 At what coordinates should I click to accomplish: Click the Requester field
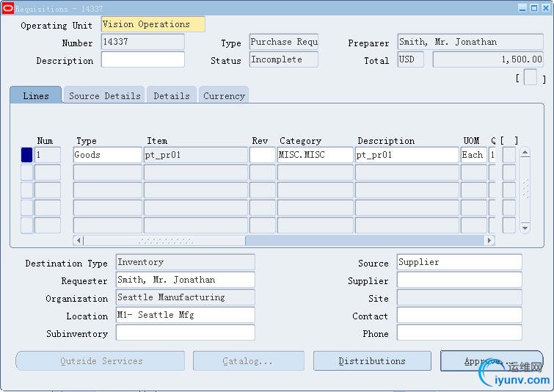[186, 280]
